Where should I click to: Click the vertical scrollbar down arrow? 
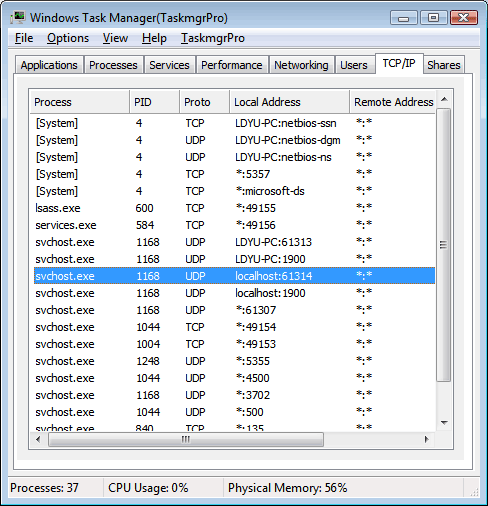coord(444,423)
